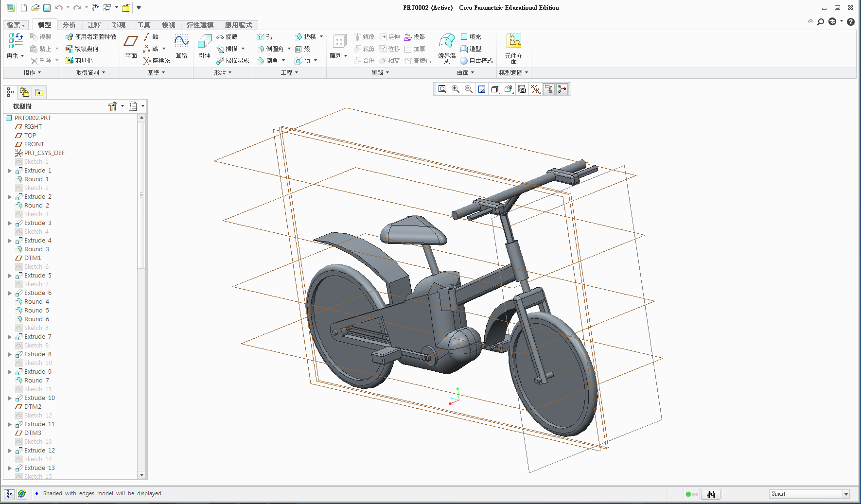Expand the Extrude 4 tree node

pyautogui.click(x=10, y=241)
